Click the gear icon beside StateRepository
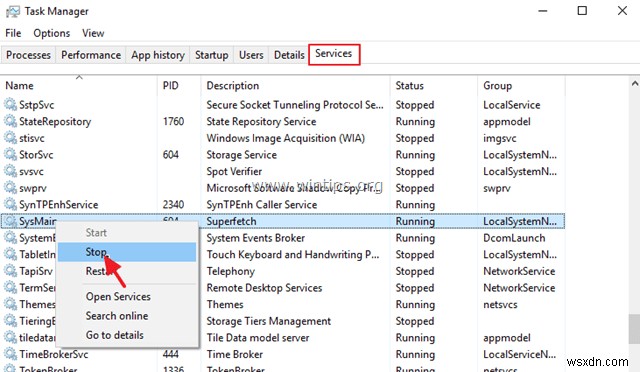This screenshot has width=640, height=372. point(10,121)
